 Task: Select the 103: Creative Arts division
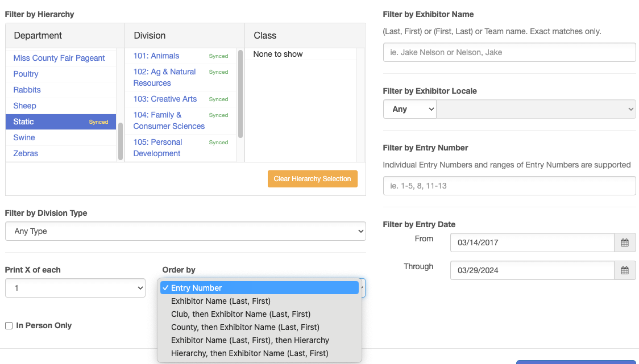[164, 99]
